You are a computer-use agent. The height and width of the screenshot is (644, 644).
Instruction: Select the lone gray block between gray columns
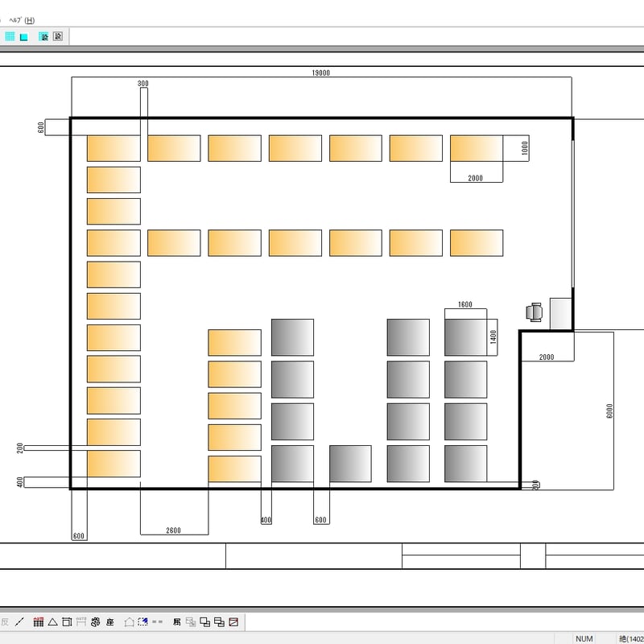(350, 464)
